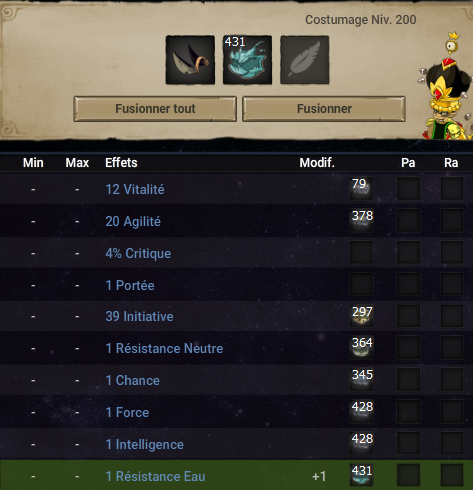Viewport: 473px width, 490px height.
Task: Select the 39 Initiative effect row
Action: click(x=236, y=316)
